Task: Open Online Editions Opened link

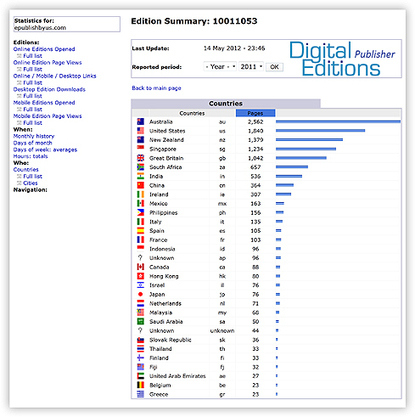Action: (44, 49)
